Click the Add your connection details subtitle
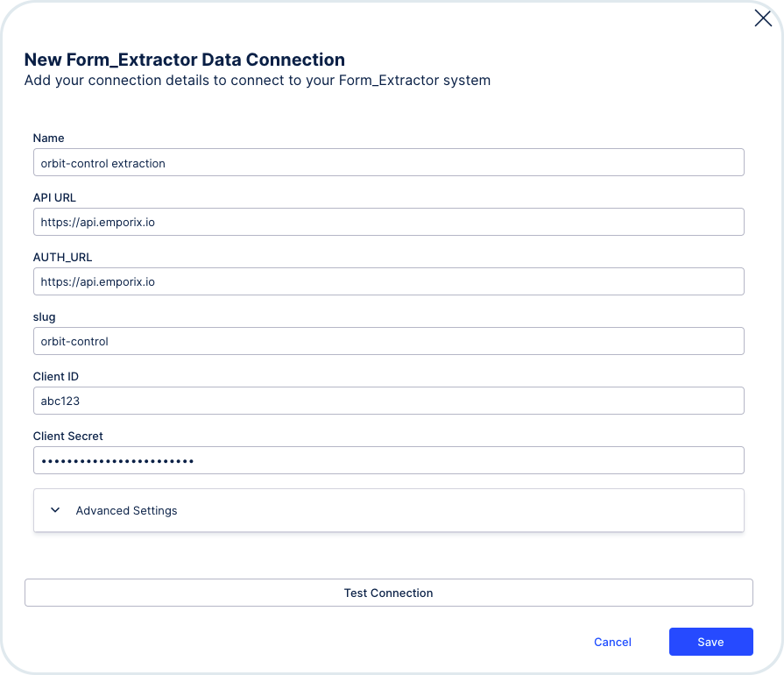The image size is (784, 675). 258,80
